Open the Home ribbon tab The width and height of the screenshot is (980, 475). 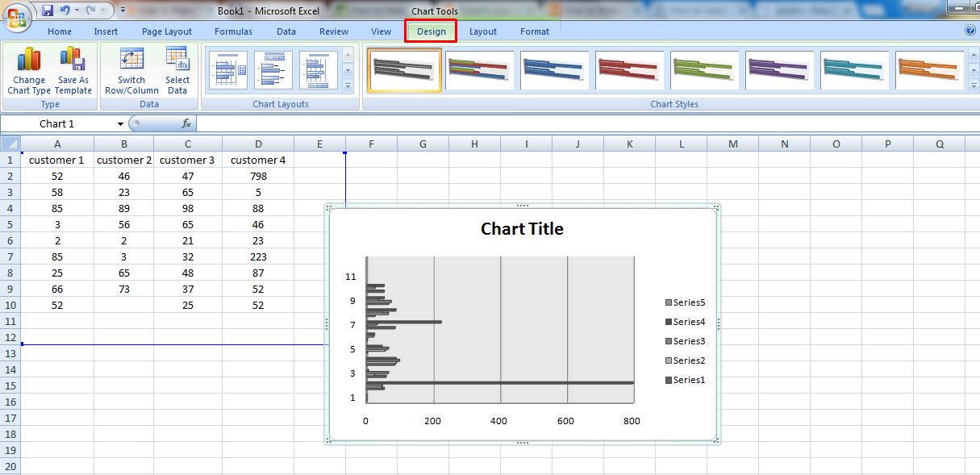pos(60,31)
